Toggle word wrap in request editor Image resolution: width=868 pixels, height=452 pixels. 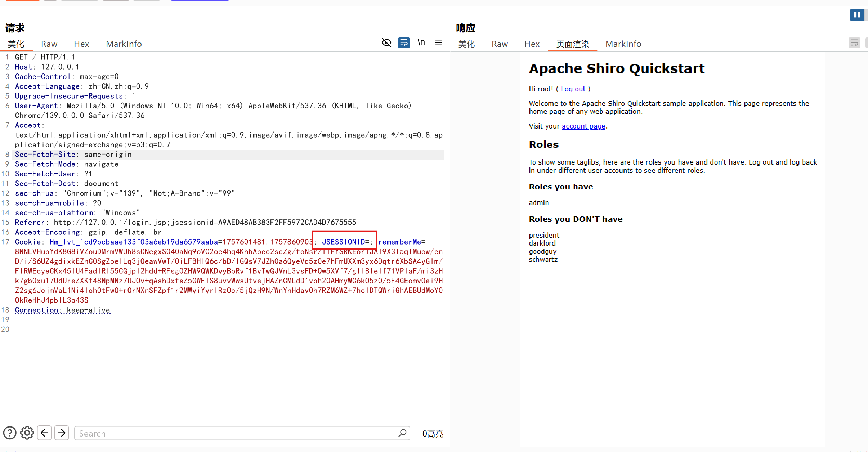(x=404, y=43)
